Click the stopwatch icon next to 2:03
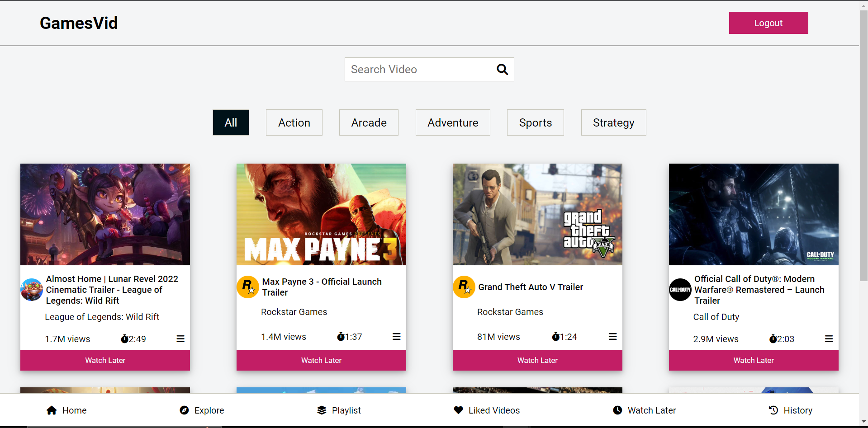Screen dimensions: 868x428 [x=773, y=339]
